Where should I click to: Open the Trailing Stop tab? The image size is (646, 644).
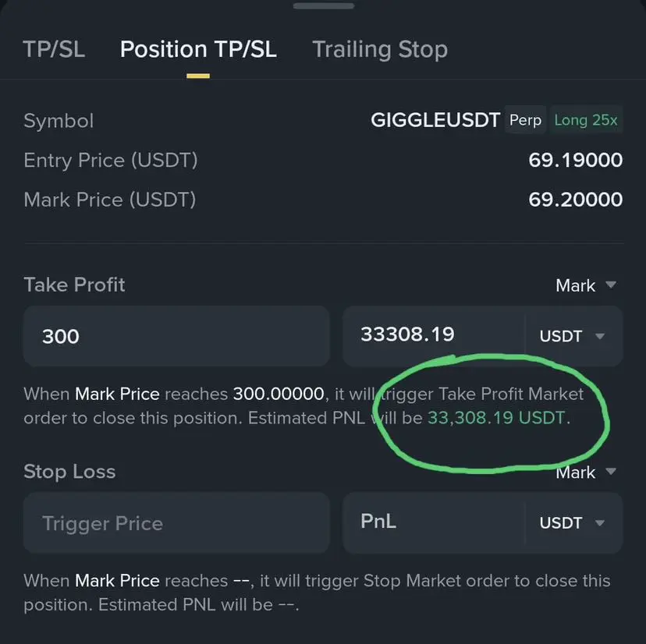(380, 50)
